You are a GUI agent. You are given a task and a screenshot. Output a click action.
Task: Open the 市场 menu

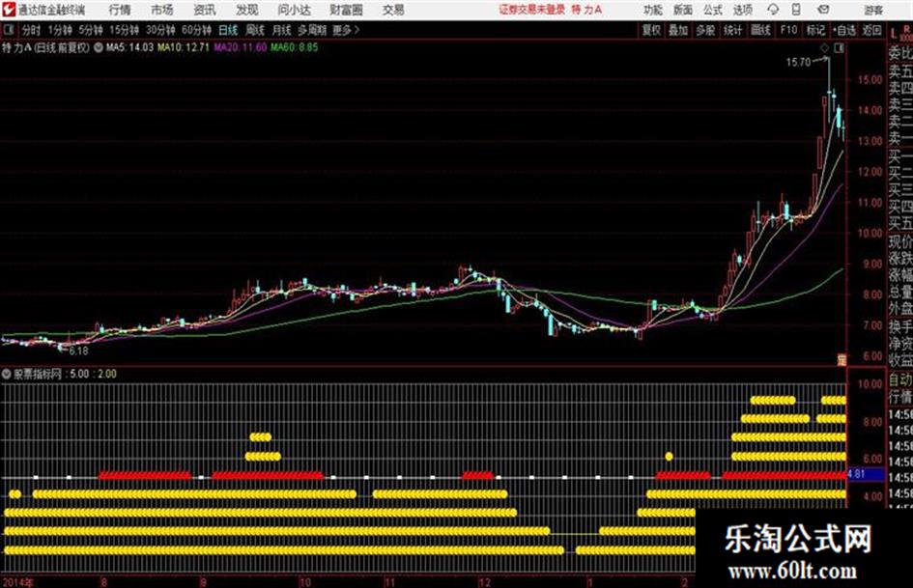click(x=162, y=10)
